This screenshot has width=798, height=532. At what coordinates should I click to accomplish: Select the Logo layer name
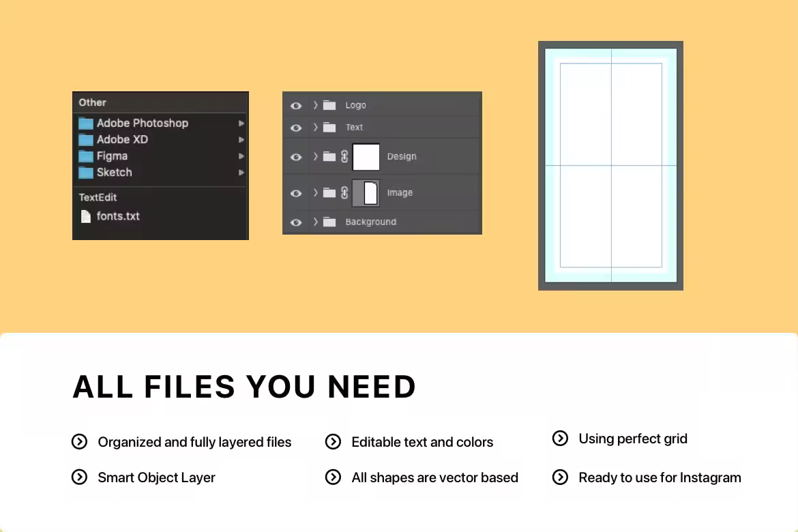356,106
